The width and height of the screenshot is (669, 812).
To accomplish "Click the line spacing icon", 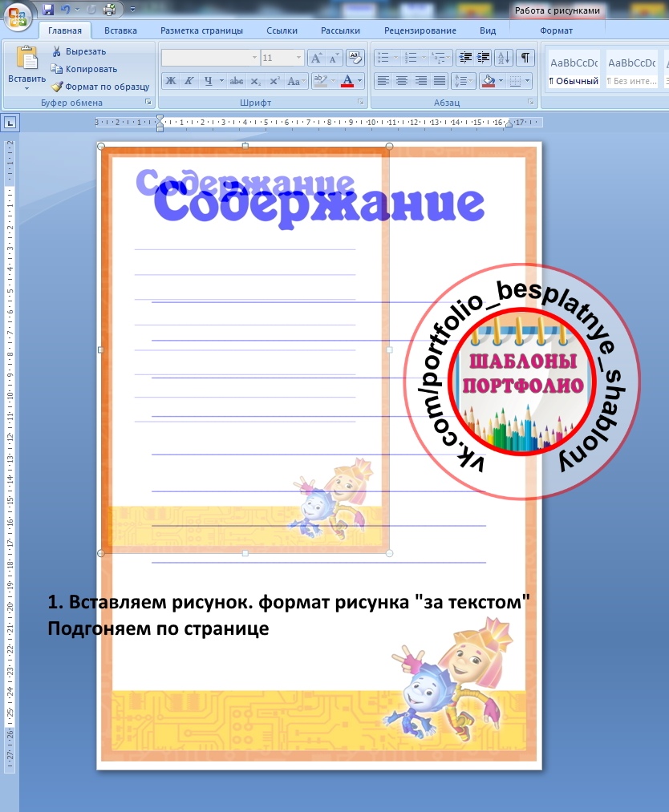I will point(460,81).
